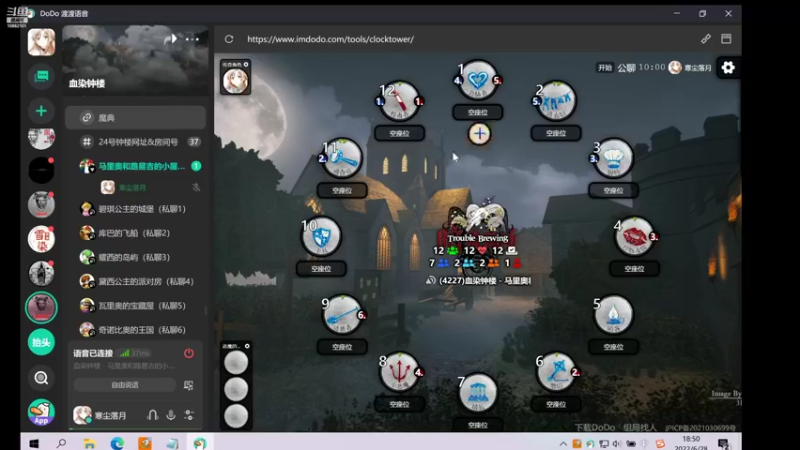Open File Explorer from taskbar
Screen dimensions: 800x450
[89, 443]
